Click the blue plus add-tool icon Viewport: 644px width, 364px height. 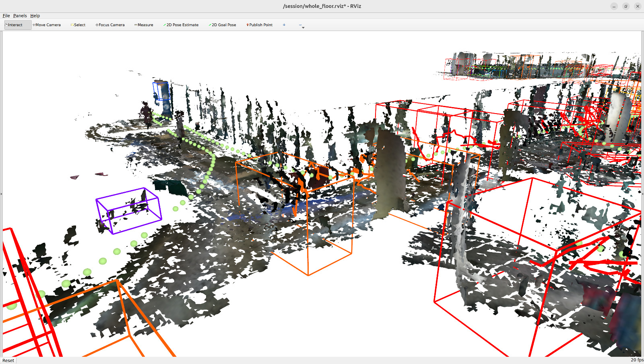(x=284, y=25)
